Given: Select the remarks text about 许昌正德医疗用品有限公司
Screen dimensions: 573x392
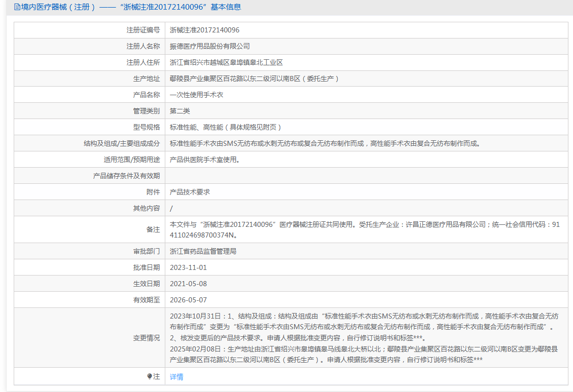Looking at the screenshot, I should pyautogui.click(x=365, y=229).
